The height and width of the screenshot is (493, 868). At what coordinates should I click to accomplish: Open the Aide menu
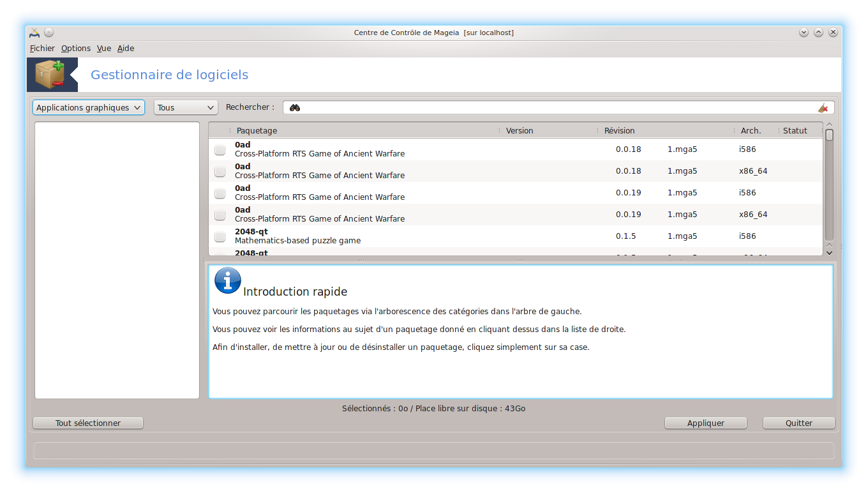point(126,49)
